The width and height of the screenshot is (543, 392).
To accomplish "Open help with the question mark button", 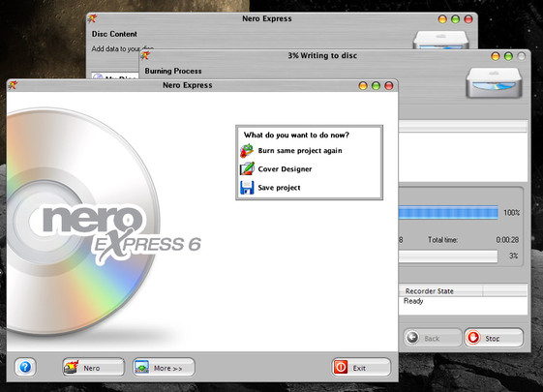I will click(x=25, y=367).
